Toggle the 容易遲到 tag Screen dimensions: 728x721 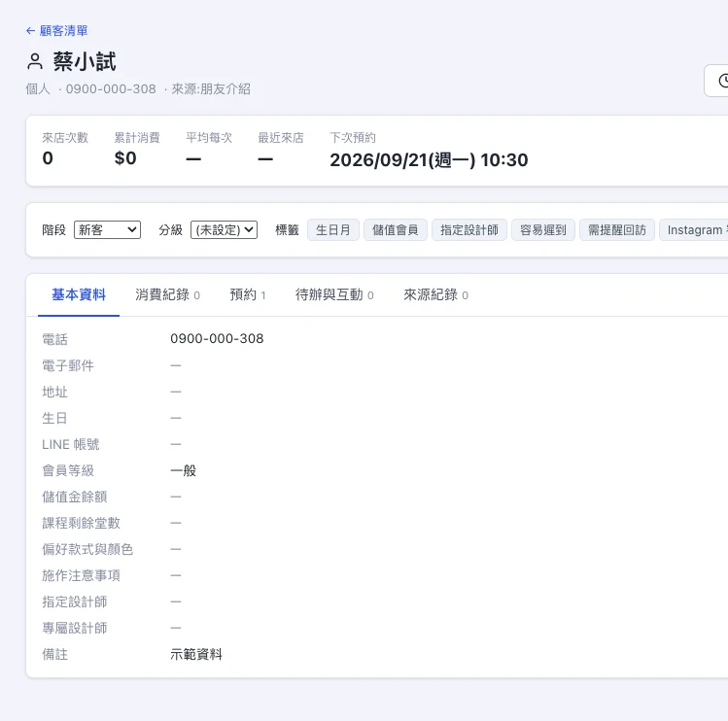coord(542,230)
